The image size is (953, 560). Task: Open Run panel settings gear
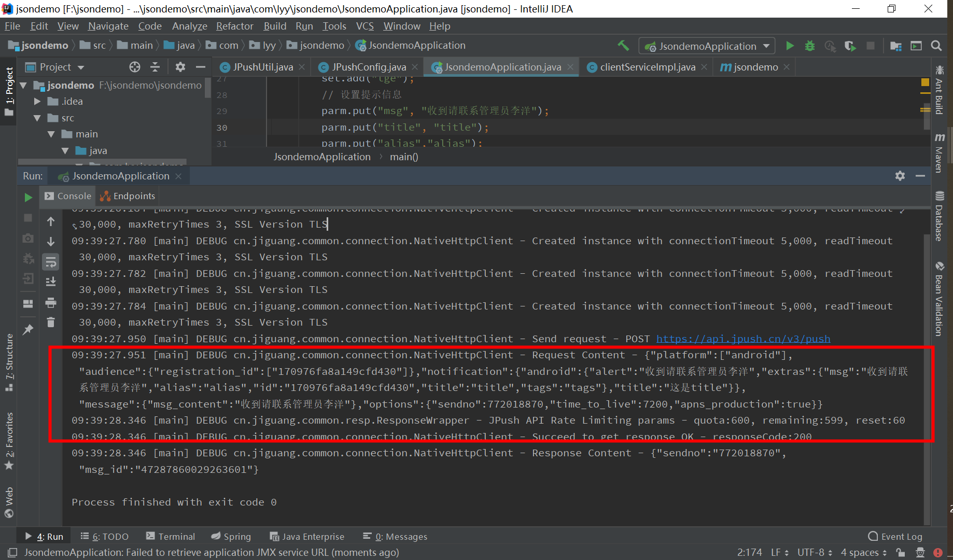[900, 176]
